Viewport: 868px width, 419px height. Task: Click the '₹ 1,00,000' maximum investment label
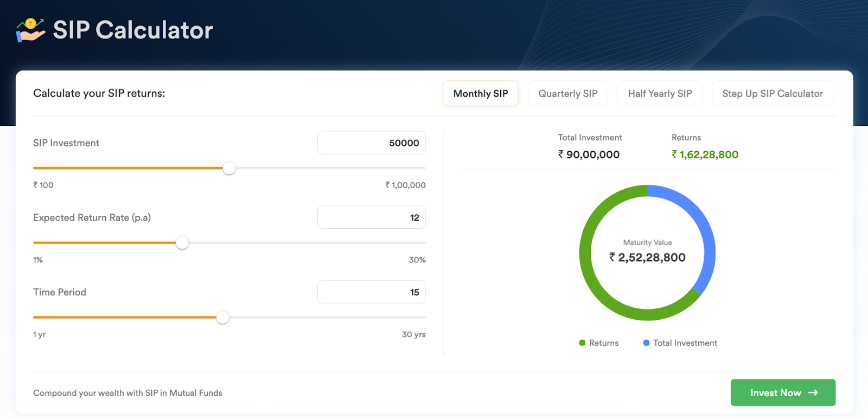click(405, 185)
